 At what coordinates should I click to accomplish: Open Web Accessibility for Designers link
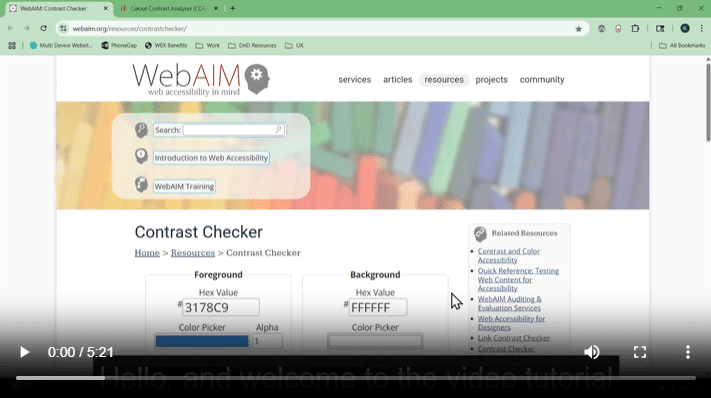click(x=511, y=323)
